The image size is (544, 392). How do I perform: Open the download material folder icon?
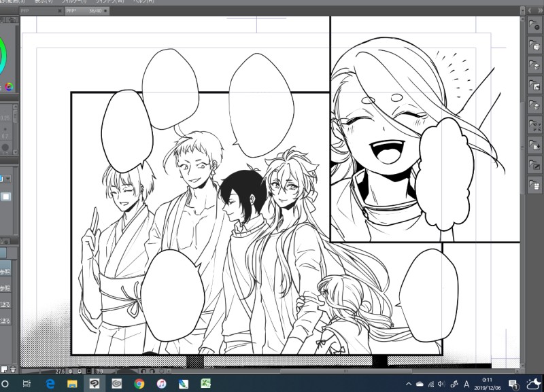[534, 145]
